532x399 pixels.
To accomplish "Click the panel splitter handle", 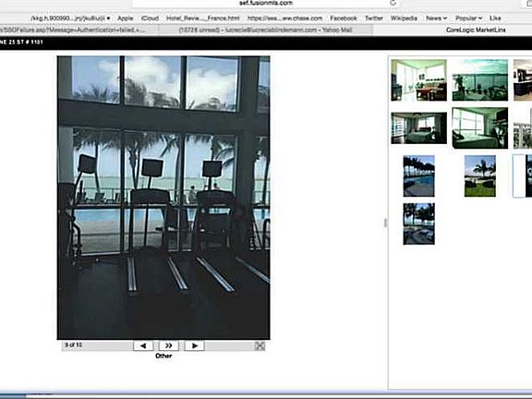I will point(385,223).
